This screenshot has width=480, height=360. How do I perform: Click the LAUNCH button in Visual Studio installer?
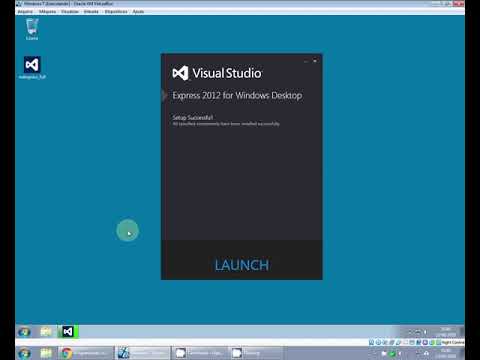[x=242, y=265]
